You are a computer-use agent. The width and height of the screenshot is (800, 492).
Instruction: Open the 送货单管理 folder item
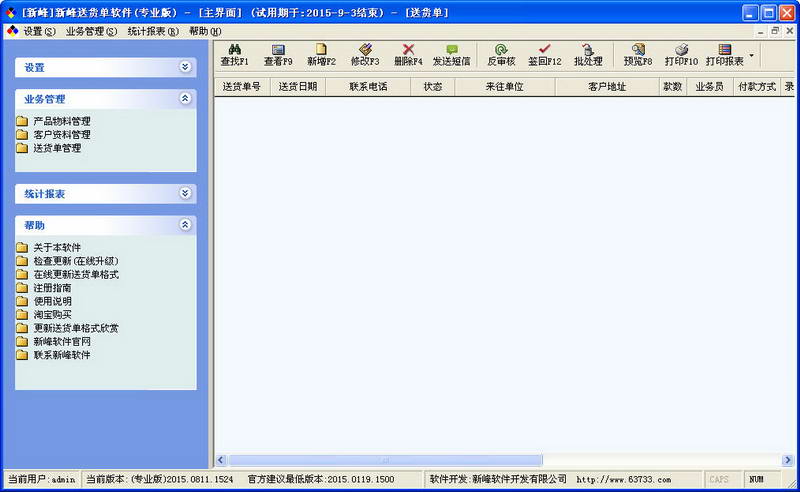[x=49, y=148]
